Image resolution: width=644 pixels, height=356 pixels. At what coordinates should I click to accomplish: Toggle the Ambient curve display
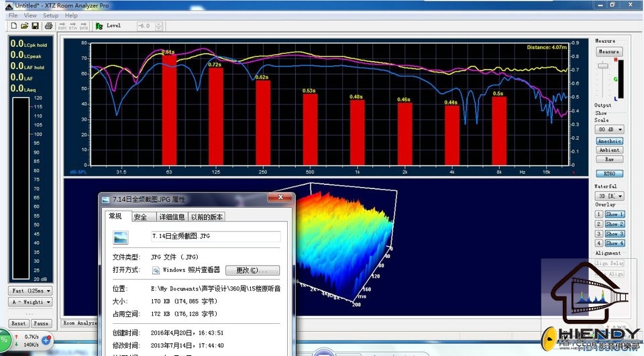tap(610, 150)
